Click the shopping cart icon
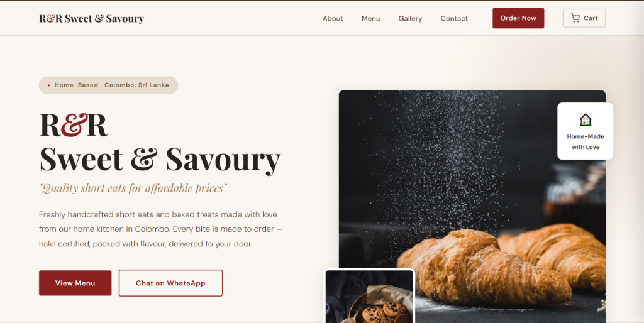 pyautogui.click(x=575, y=18)
